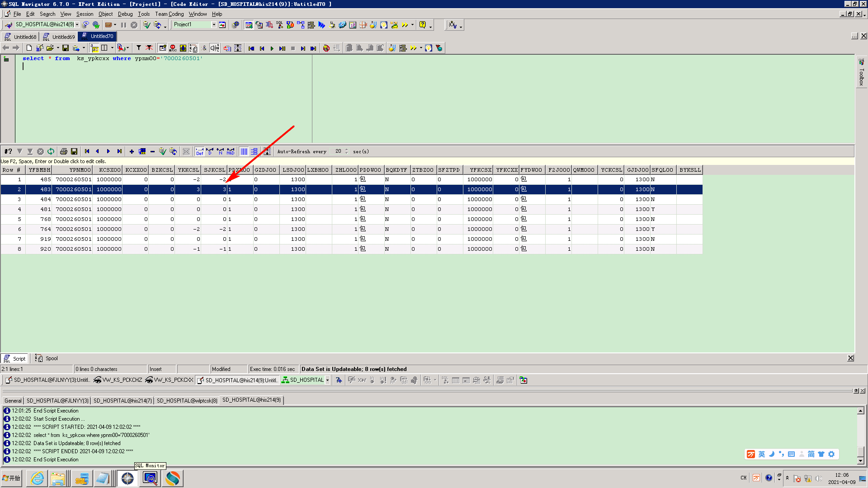Expand the Project1 combo box
Image resolution: width=868 pixels, height=488 pixels.
tap(214, 24)
